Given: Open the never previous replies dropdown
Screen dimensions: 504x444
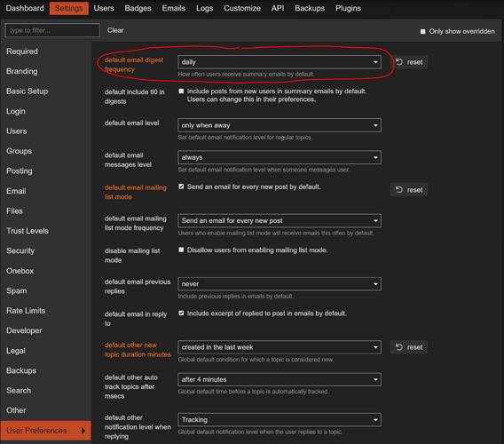Looking at the screenshot, I should coord(280,284).
